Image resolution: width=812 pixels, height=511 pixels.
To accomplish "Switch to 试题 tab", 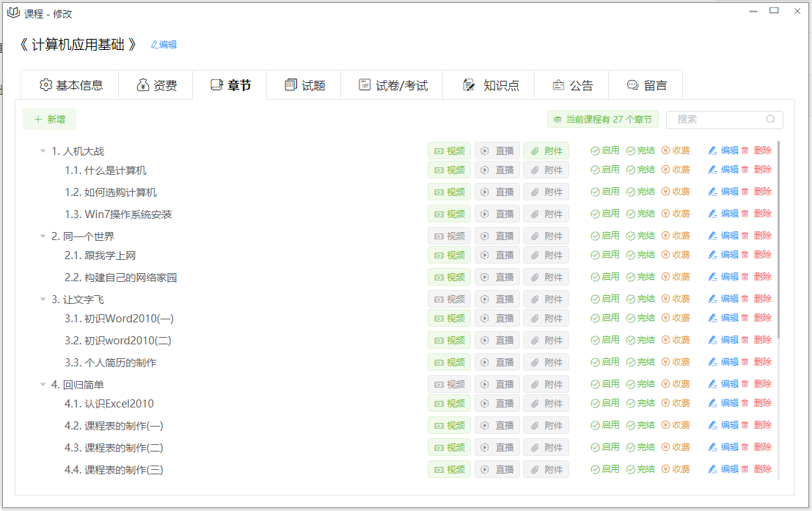I will (x=304, y=85).
